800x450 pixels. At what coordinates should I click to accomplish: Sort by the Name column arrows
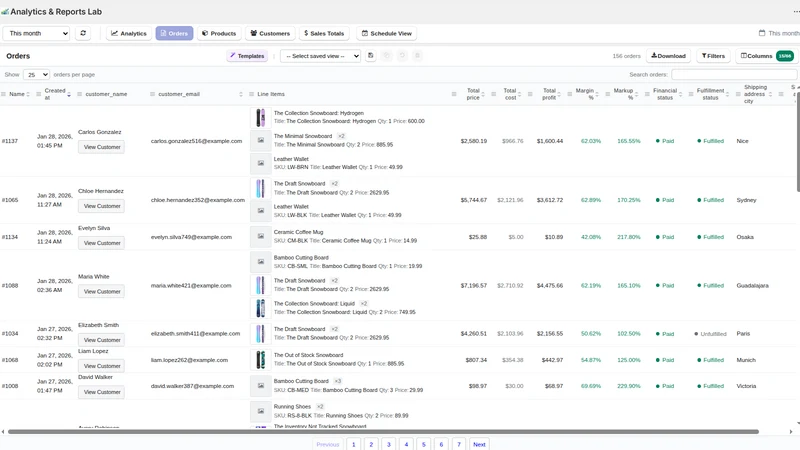pyautogui.click(x=28, y=94)
